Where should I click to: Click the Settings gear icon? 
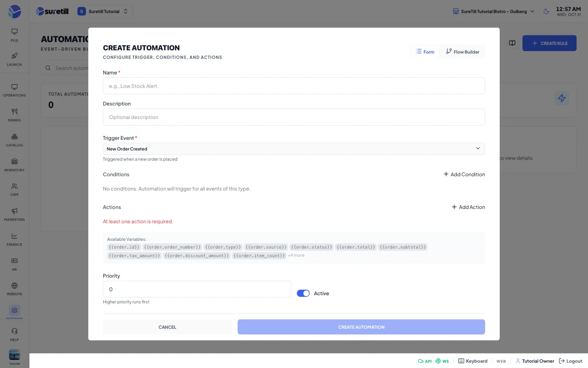(x=14, y=310)
